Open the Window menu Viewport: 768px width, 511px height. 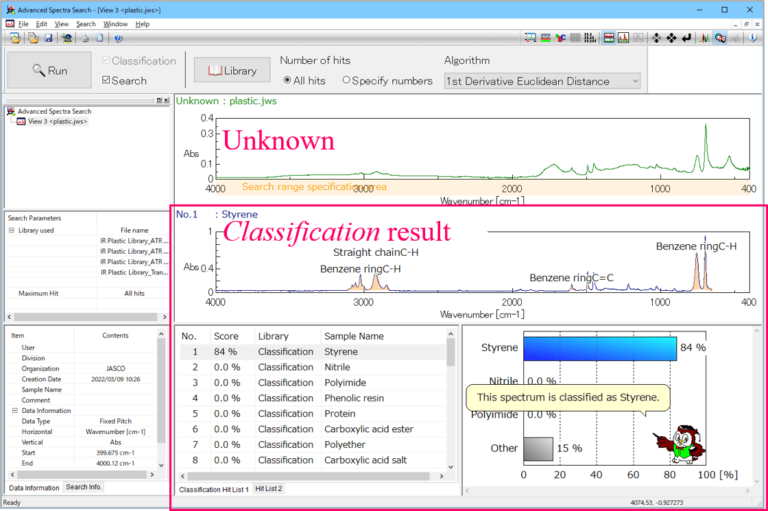pos(116,24)
